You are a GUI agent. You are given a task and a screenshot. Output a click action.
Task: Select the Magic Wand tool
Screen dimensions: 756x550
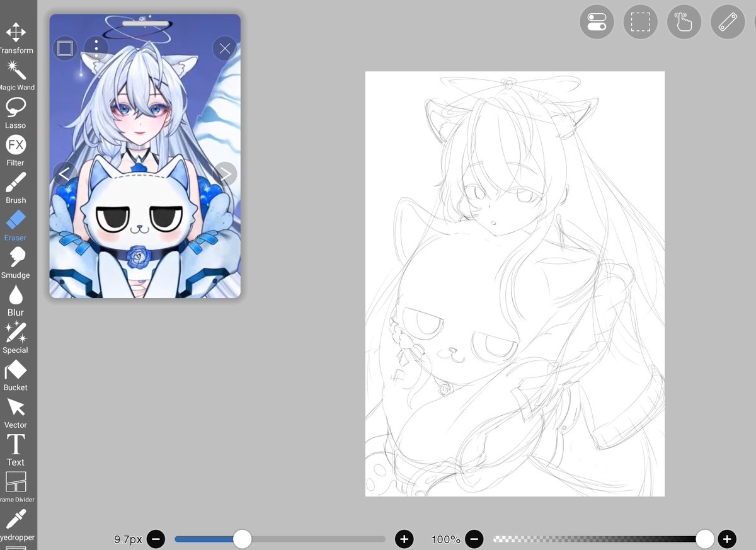pyautogui.click(x=16, y=76)
